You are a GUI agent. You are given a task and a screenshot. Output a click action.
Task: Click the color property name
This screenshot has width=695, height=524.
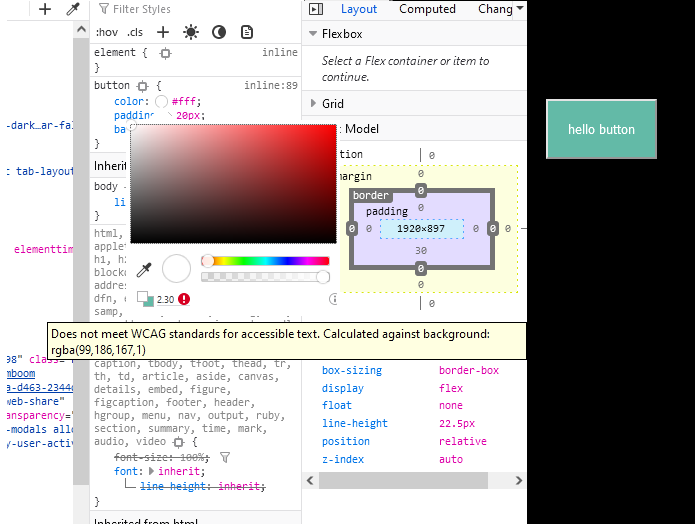tap(129, 102)
